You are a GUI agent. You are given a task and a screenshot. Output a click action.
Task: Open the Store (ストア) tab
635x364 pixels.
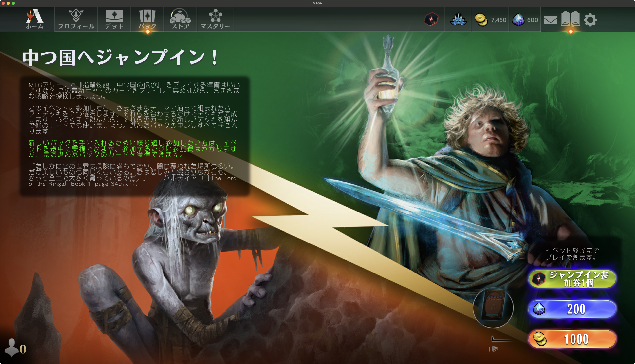click(x=180, y=19)
